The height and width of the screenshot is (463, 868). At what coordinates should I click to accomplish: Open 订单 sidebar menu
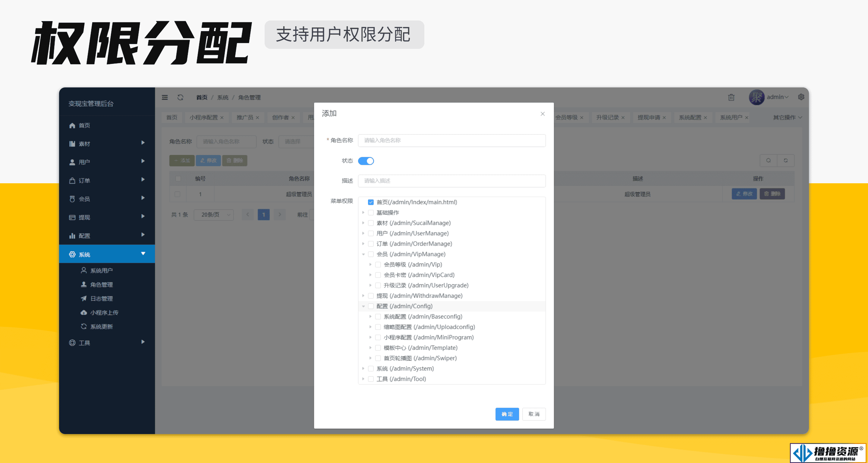click(x=107, y=180)
